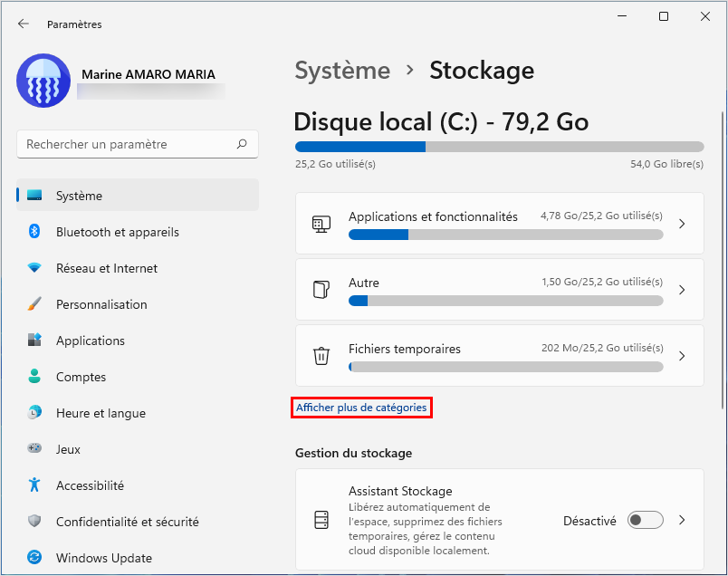Click the back arrow icon beside Paramètres

(24, 24)
